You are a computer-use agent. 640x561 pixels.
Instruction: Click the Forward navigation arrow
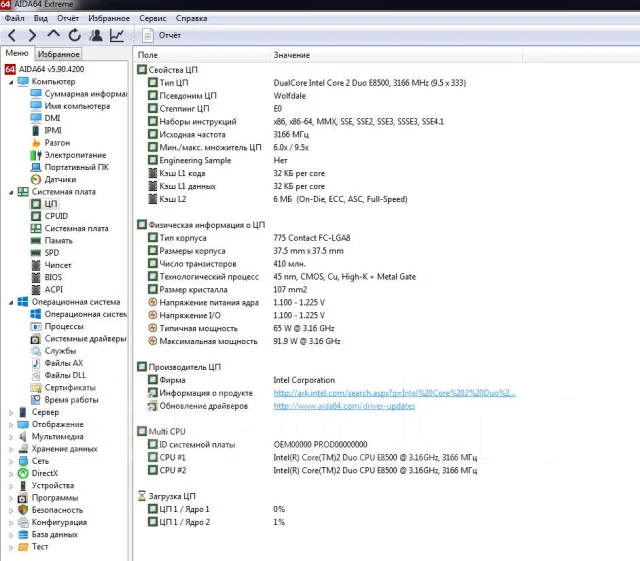[32, 36]
